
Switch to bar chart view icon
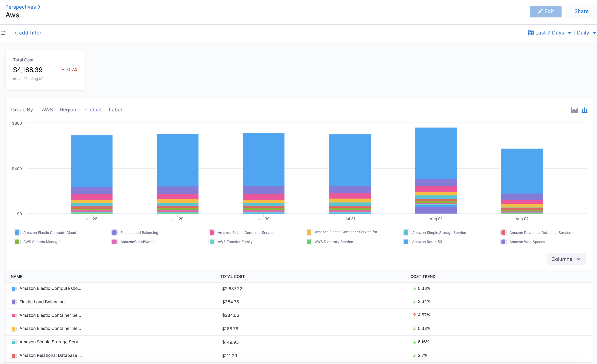tap(585, 110)
